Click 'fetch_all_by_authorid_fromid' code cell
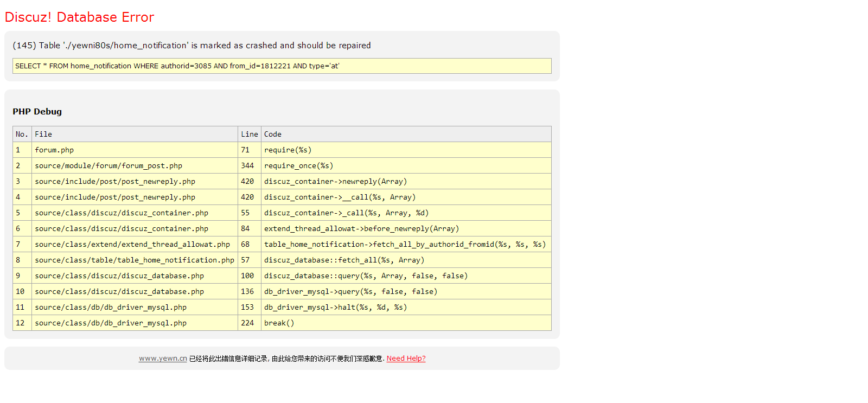This screenshot has width=868, height=403. 406,244
